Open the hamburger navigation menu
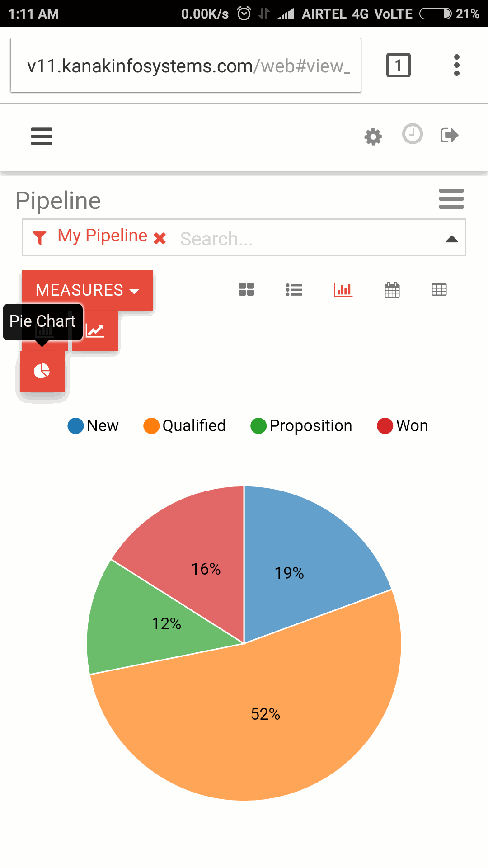This screenshot has width=488, height=868. [x=42, y=136]
